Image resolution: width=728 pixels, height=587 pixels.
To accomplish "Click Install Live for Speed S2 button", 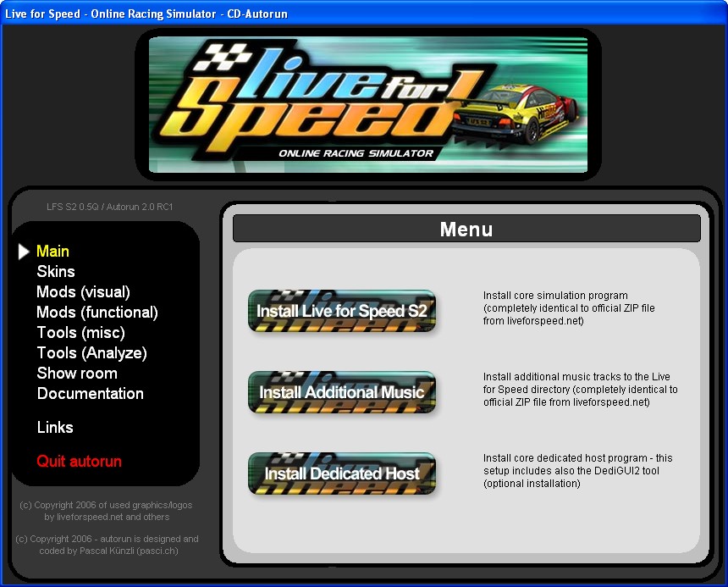I will coord(342,311).
